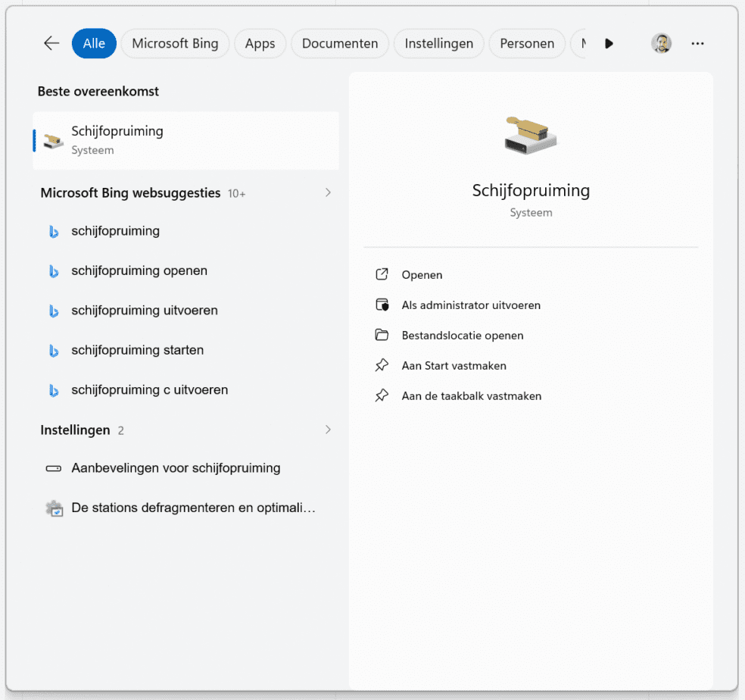Click the Bing icon beside 'schijfopruiming uitvoeren'
Viewport: 745px width, 700px height.
coord(54,311)
